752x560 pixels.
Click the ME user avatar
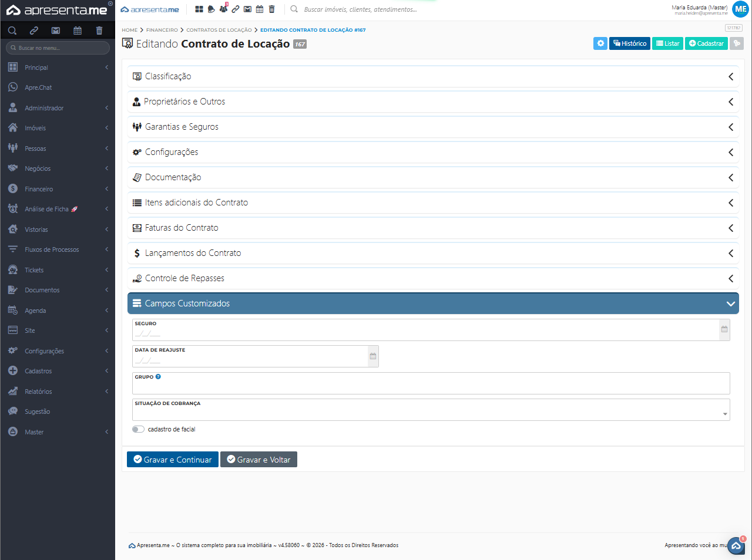point(740,9)
